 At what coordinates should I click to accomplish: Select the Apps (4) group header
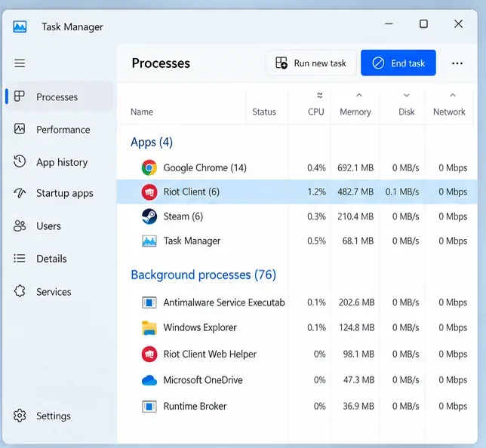click(x=152, y=143)
